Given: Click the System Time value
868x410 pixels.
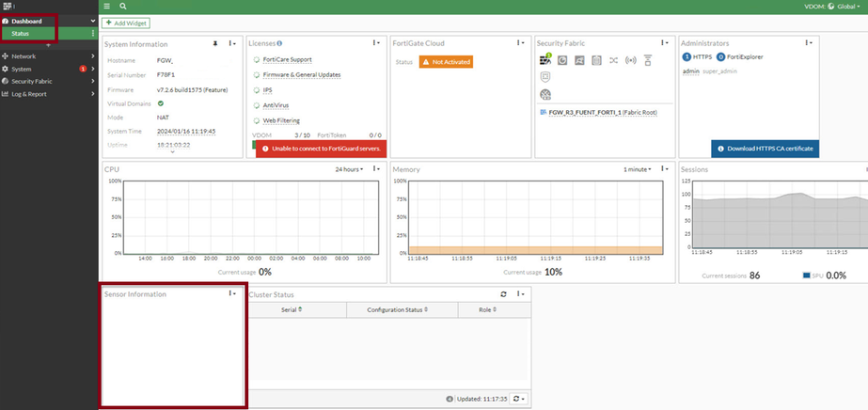Looking at the screenshot, I should click(x=186, y=132).
